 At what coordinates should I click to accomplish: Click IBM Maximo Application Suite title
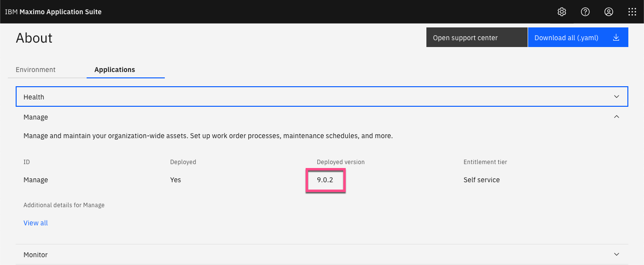pyautogui.click(x=53, y=12)
